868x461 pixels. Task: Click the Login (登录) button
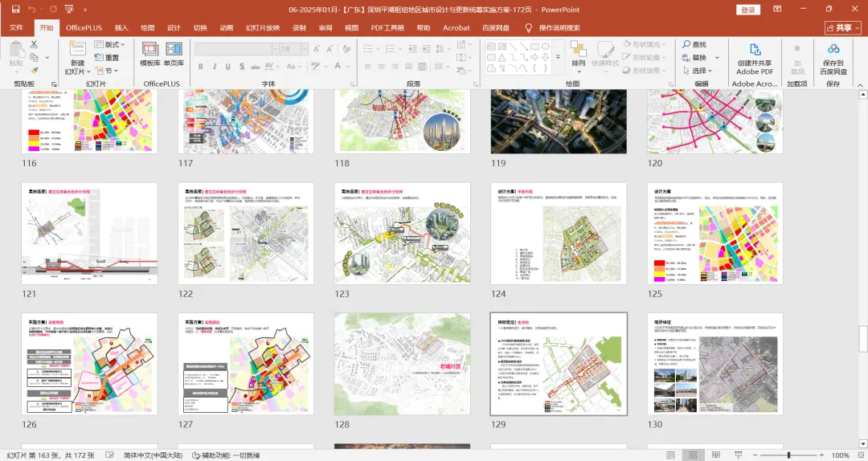click(x=748, y=10)
